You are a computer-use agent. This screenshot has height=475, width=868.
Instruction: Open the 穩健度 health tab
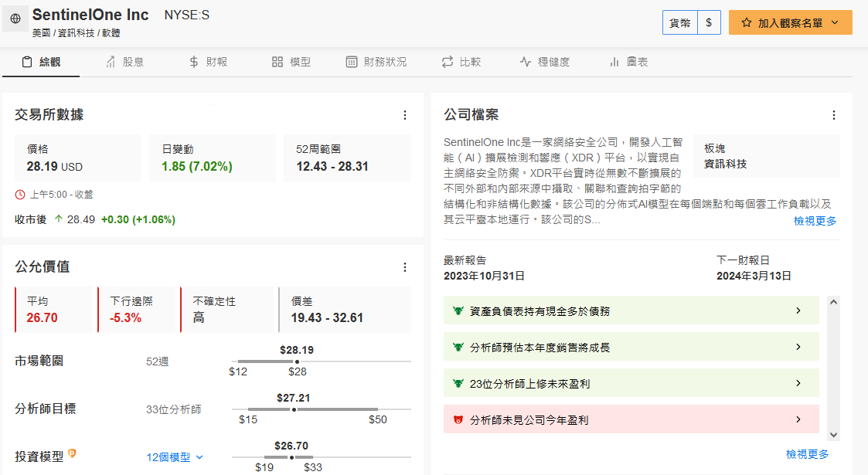coord(545,62)
